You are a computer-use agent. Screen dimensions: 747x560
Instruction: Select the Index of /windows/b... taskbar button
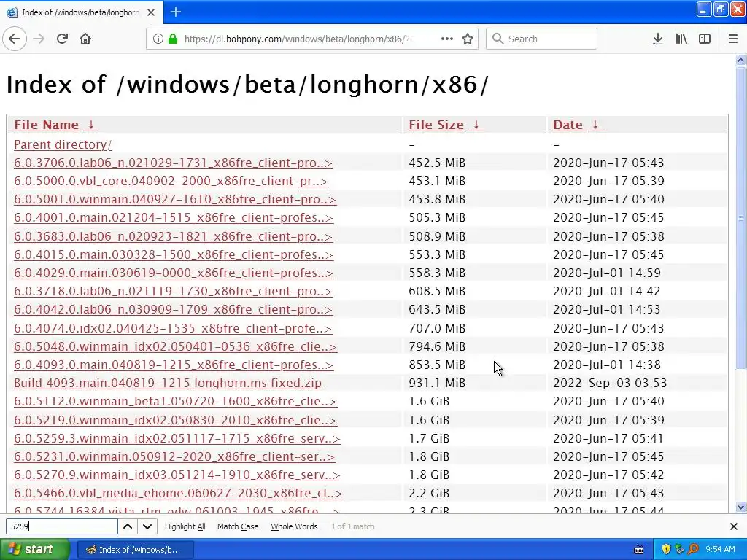click(x=135, y=550)
